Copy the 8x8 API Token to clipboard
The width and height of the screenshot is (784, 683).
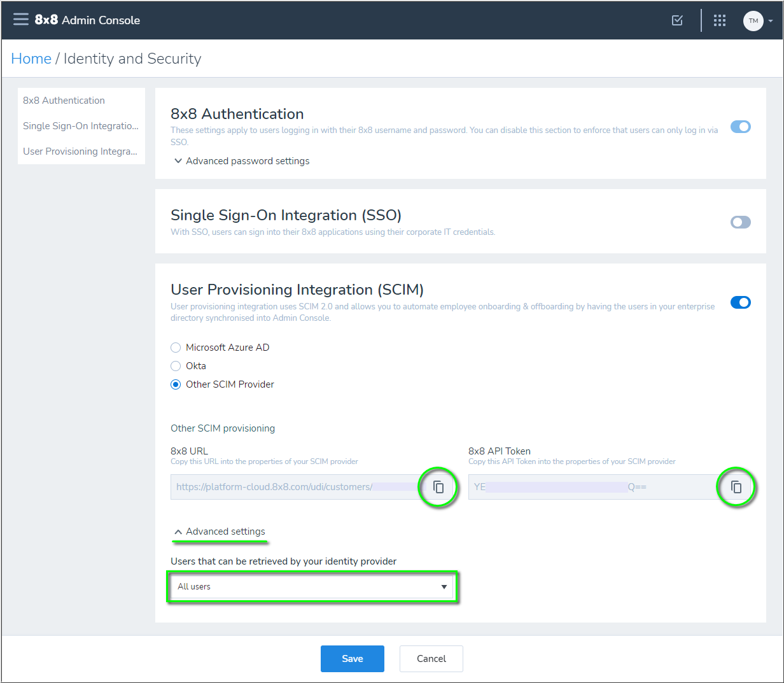[736, 487]
